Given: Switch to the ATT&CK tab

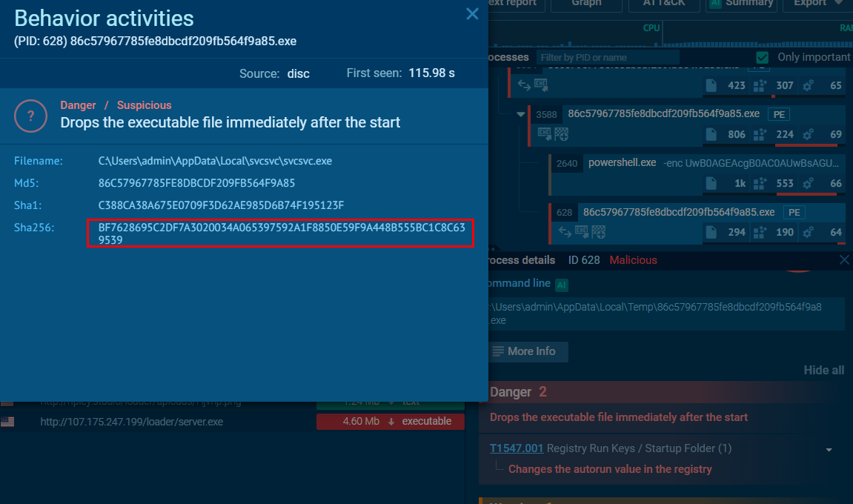Looking at the screenshot, I should click(x=664, y=3).
